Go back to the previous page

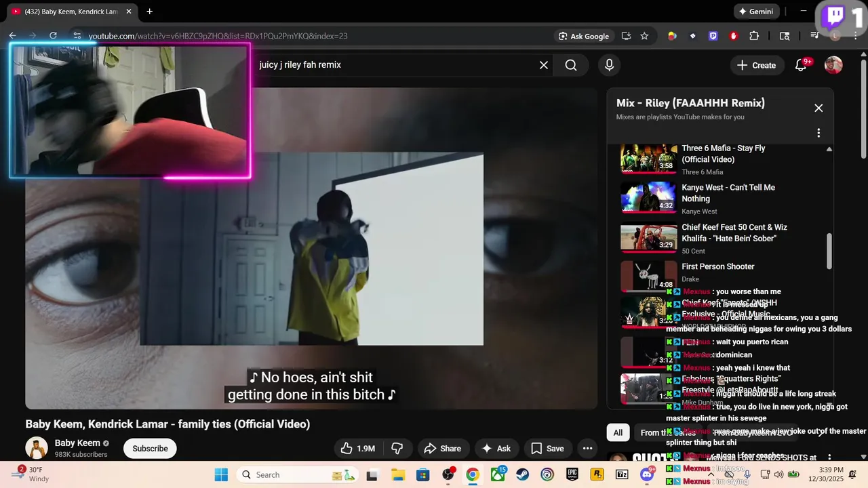point(12,36)
